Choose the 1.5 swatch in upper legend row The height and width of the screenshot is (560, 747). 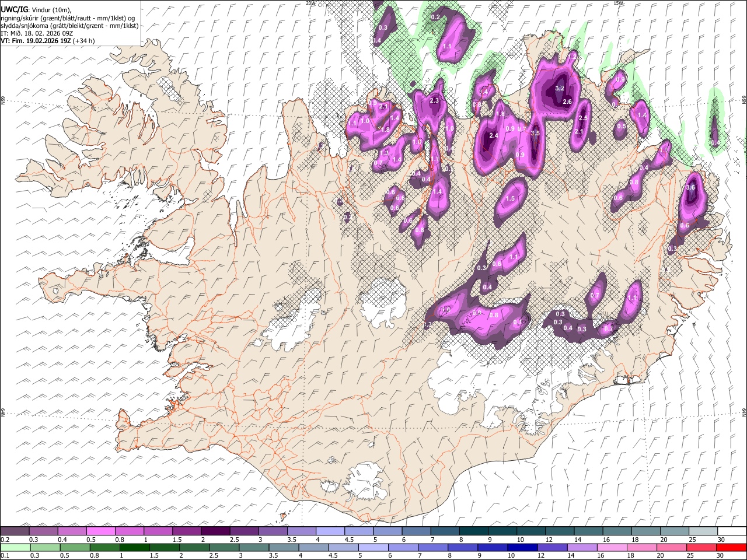(187, 531)
